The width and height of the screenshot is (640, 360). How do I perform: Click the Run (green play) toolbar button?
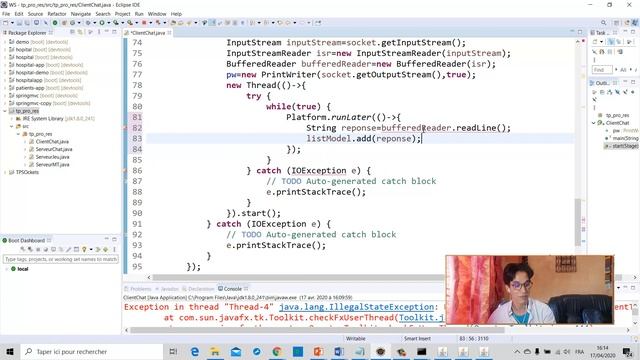coord(102,23)
